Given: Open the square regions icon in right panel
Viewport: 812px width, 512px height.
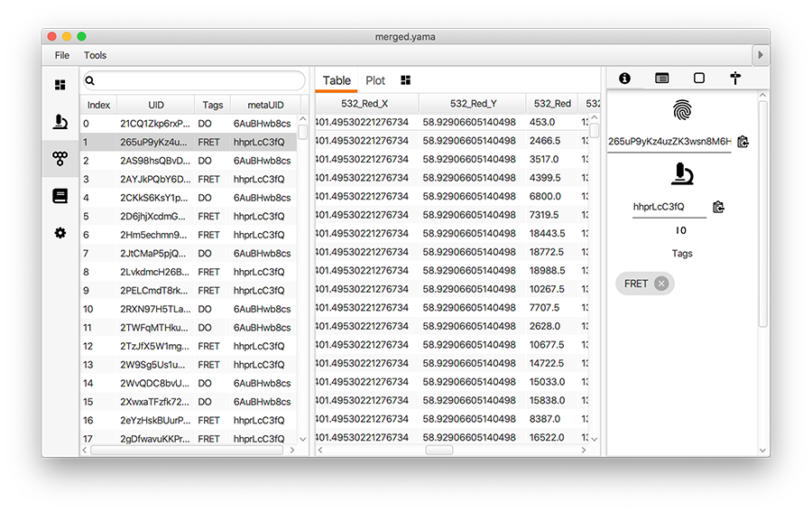Looking at the screenshot, I should [x=699, y=79].
